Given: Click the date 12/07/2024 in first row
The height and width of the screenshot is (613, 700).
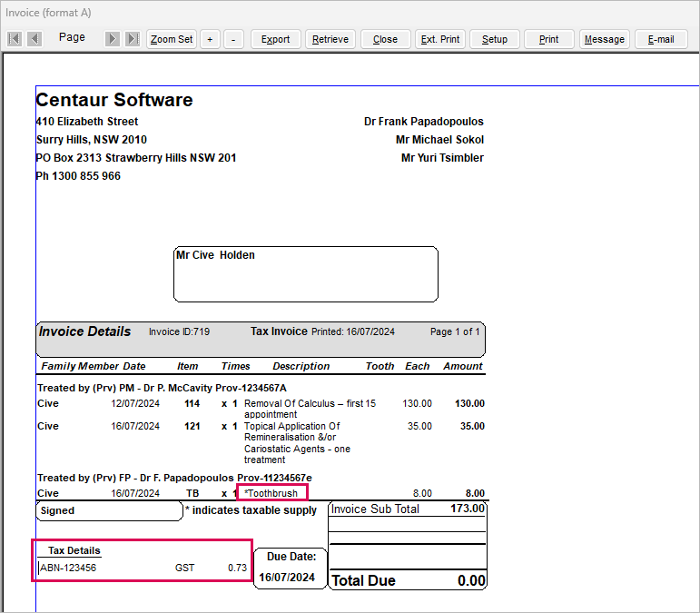Looking at the screenshot, I should [x=135, y=403].
